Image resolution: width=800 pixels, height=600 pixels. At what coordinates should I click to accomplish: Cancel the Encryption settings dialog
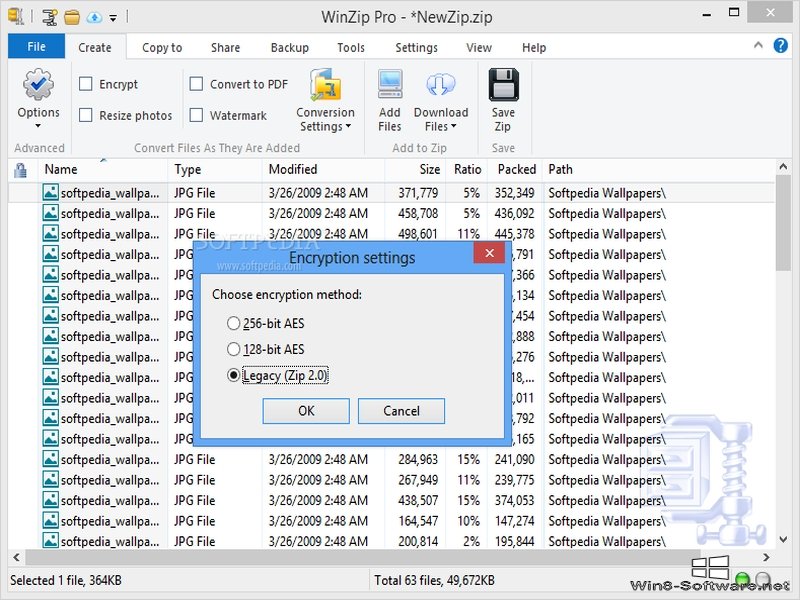[x=402, y=411]
